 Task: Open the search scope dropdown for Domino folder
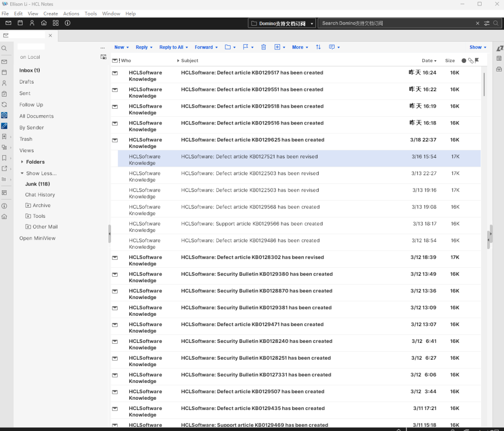click(x=312, y=23)
